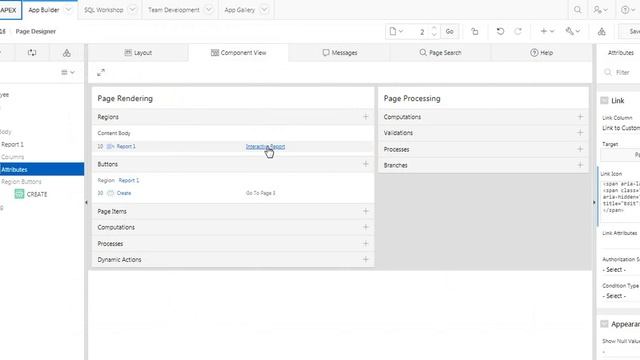Add a page processing process with plus
Image resolution: width=640 pixels, height=360 pixels.
580,149
